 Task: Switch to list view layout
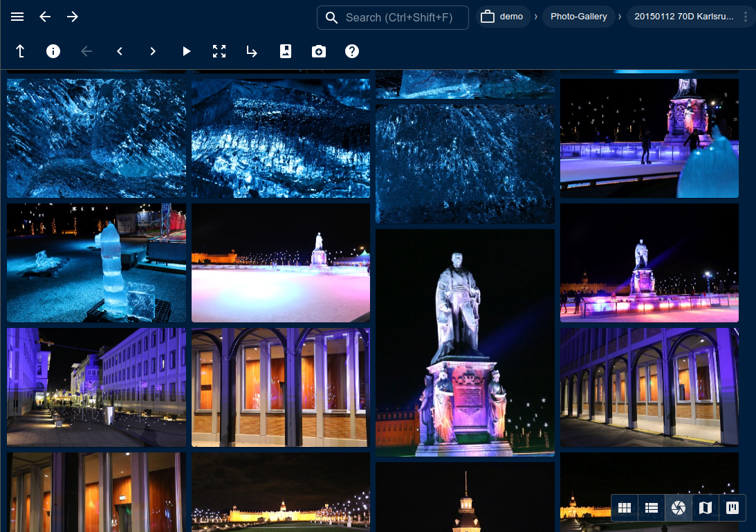pos(652,508)
